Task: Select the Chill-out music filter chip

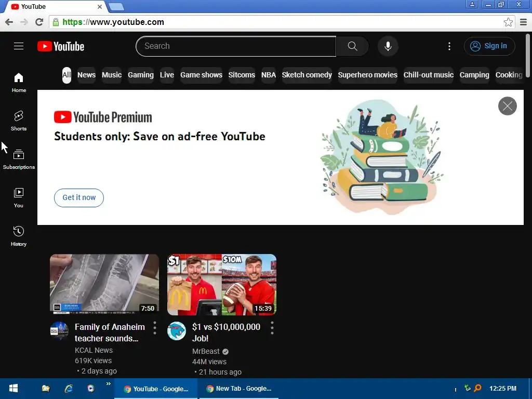Action: tap(429, 75)
